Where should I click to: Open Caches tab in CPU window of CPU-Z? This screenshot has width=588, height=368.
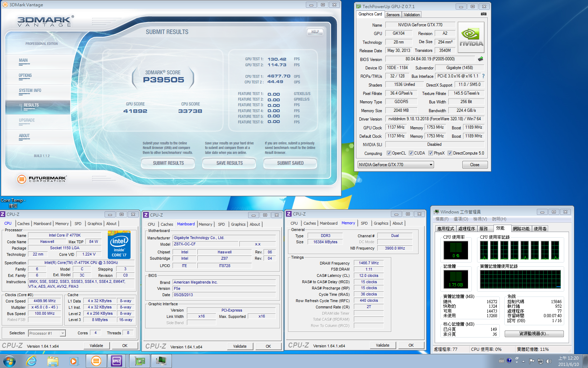(x=23, y=224)
